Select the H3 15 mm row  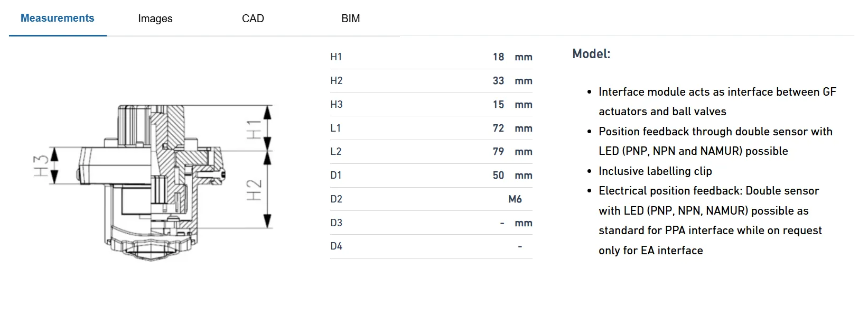431,105
